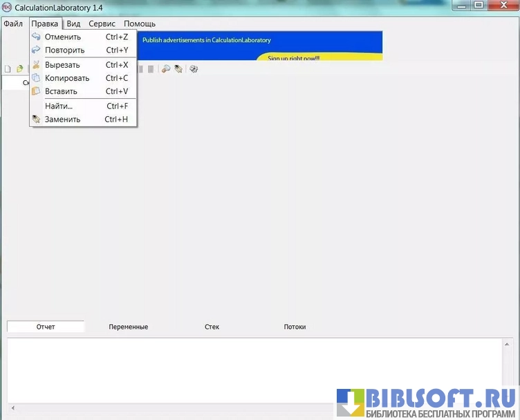Switch to the Переменные tab
The height and width of the screenshot is (420, 520).
click(x=129, y=327)
